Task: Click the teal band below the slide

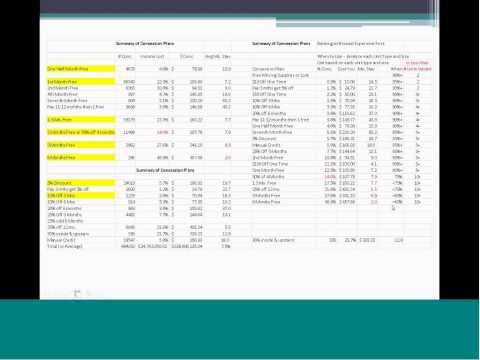Action: [239, 329]
